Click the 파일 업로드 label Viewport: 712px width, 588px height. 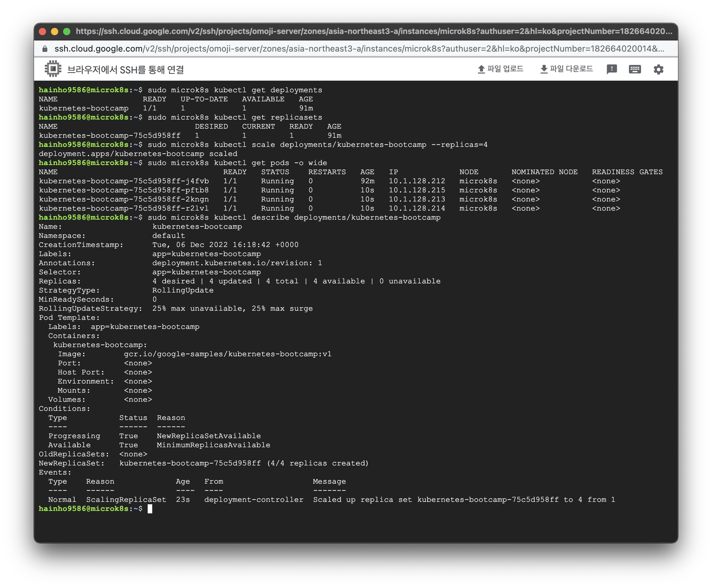505,69
